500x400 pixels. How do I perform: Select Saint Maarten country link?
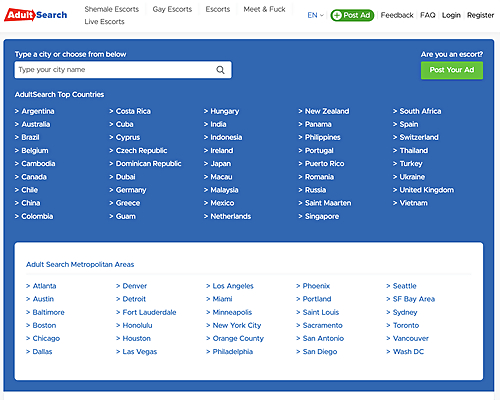pos(328,203)
